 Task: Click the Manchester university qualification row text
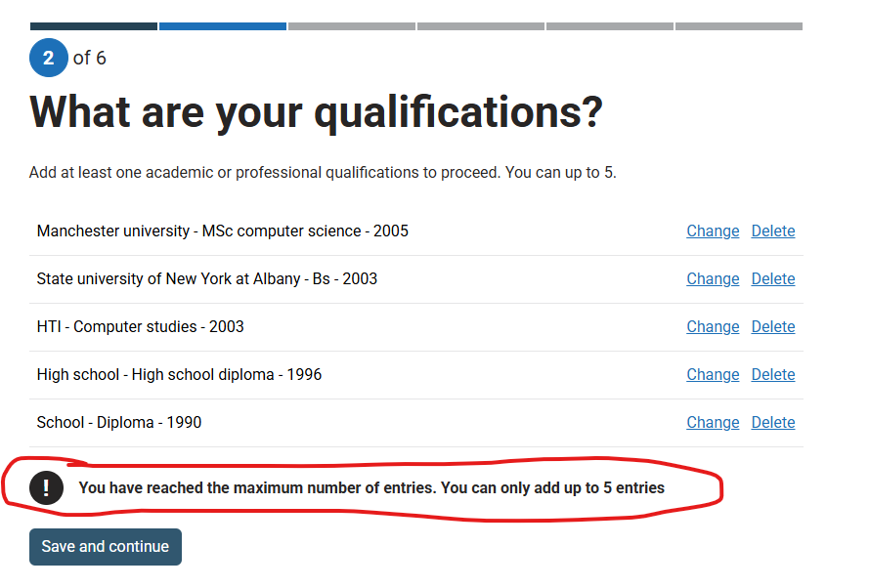[x=223, y=231]
